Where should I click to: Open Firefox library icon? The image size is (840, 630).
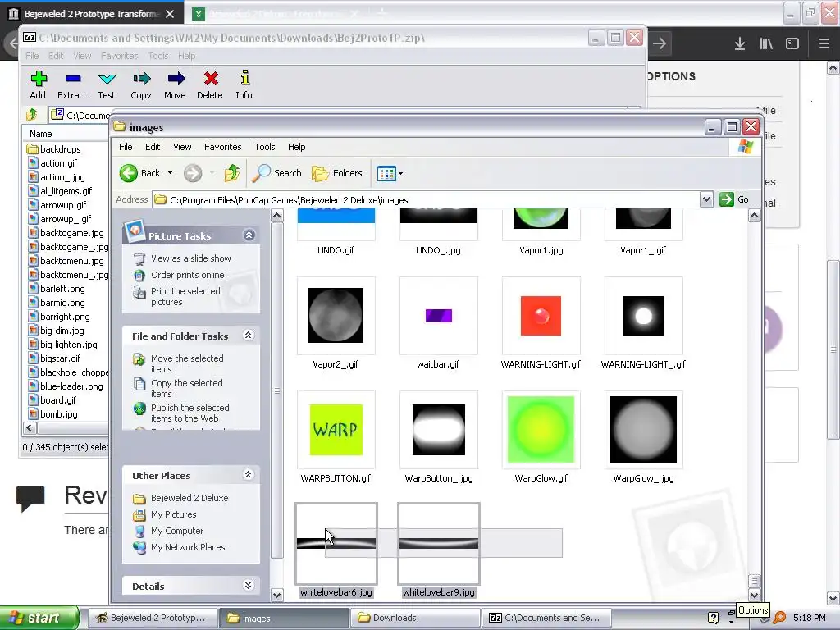pyautogui.click(x=766, y=44)
